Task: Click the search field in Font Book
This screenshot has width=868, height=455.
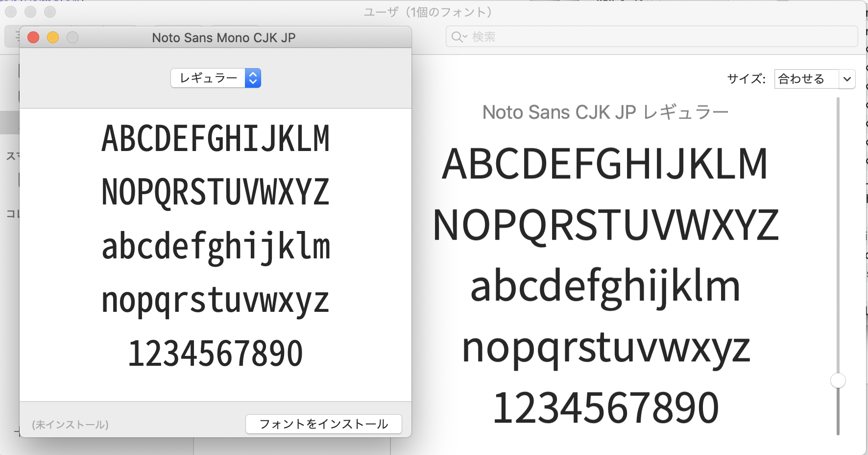Action: click(x=651, y=37)
